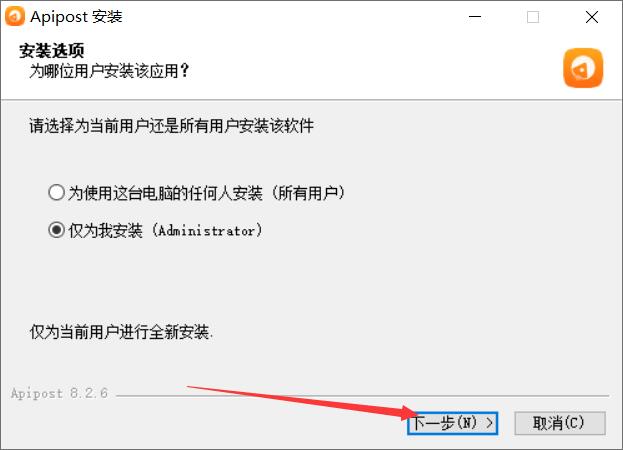This screenshot has width=623, height=450.
Task: Click the Apipost 8.2.6 version label
Action: coord(59,393)
